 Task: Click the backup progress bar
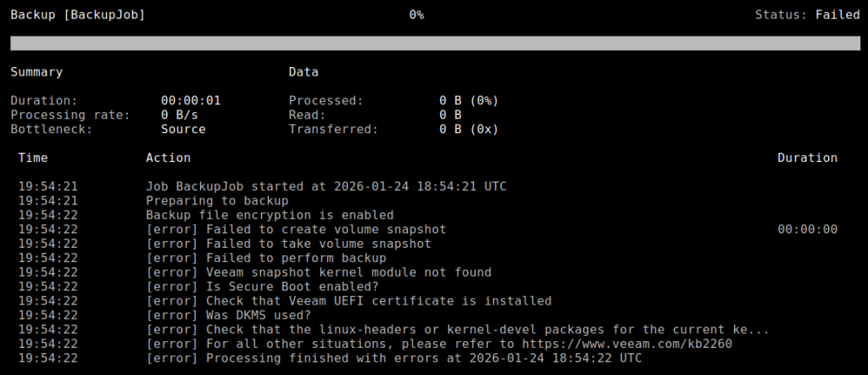pyautogui.click(x=434, y=43)
